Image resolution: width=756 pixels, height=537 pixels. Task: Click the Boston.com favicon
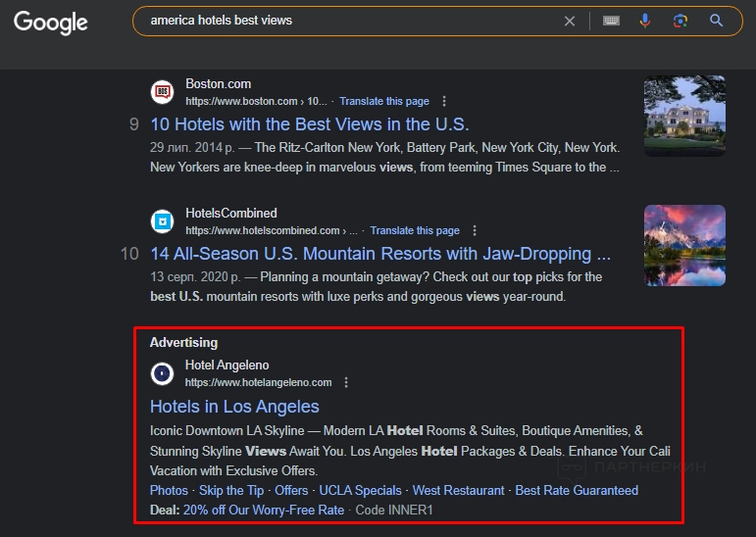point(162,91)
